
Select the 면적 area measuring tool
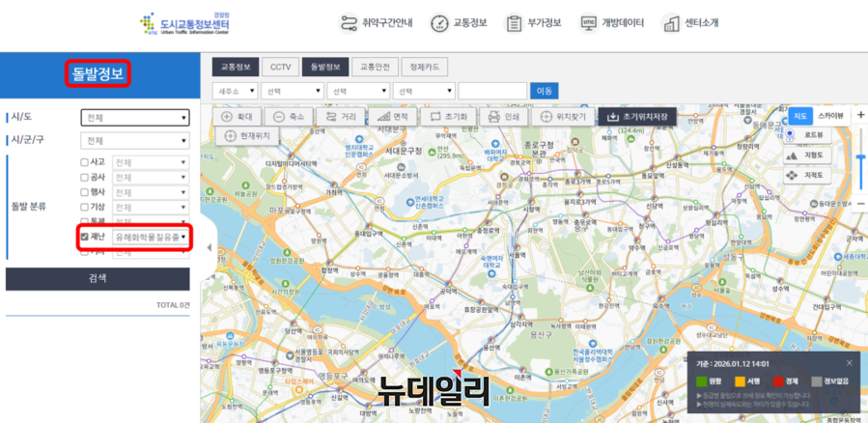coord(392,117)
